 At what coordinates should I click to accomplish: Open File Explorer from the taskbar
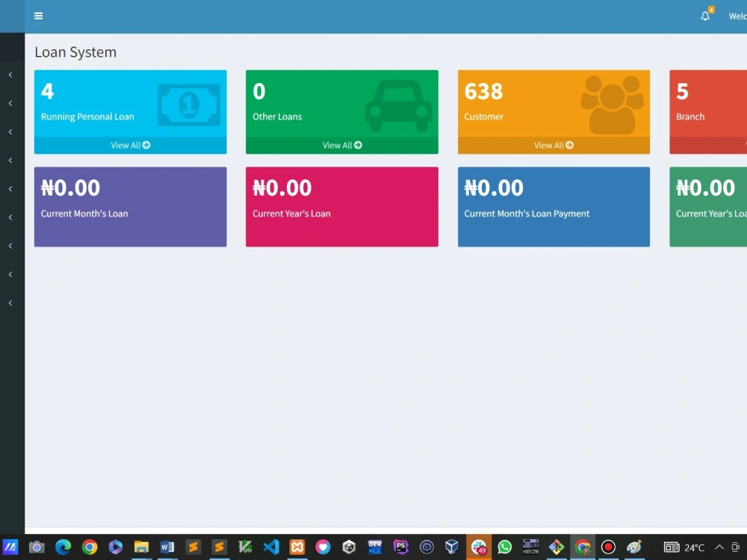(x=141, y=547)
